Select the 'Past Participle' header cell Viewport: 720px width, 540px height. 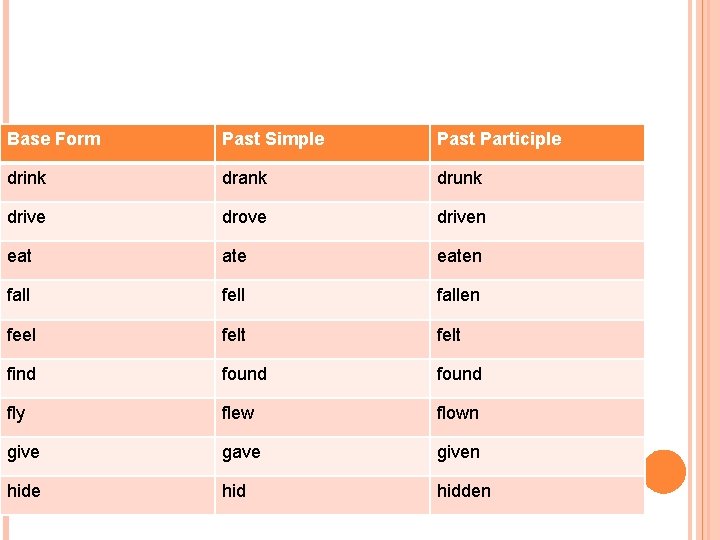click(499, 140)
